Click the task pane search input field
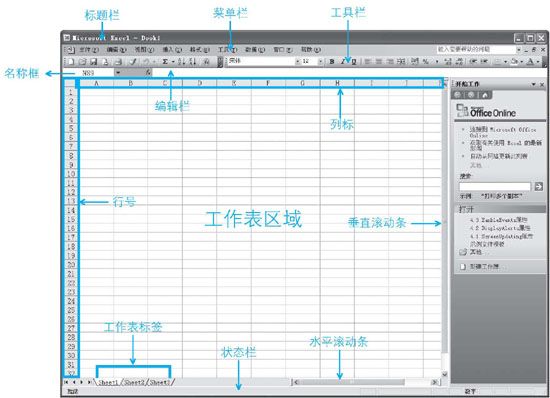 click(x=495, y=187)
